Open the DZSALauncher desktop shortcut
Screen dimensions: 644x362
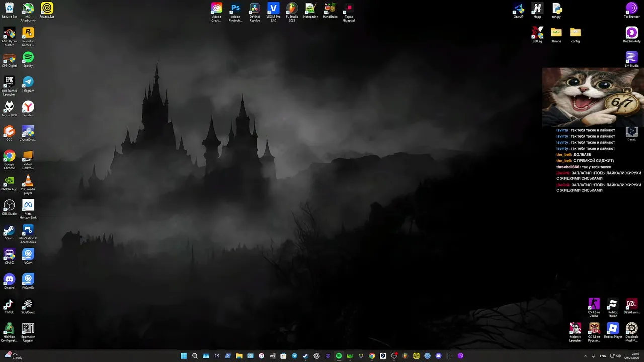click(x=632, y=306)
